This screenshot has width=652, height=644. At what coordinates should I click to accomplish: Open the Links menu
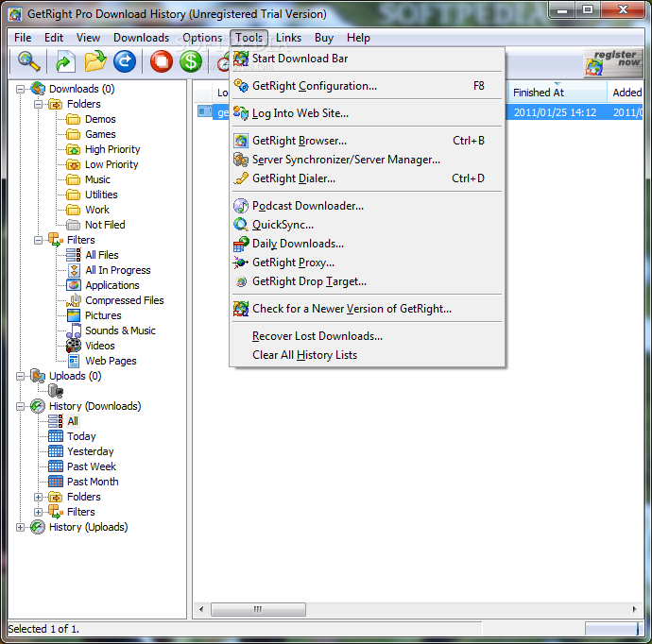288,38
